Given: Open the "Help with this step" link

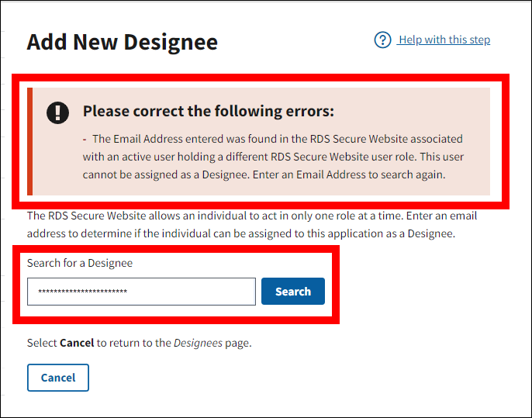Looking at the screenshot, I should pyautogui.click(x=444, y=40).
